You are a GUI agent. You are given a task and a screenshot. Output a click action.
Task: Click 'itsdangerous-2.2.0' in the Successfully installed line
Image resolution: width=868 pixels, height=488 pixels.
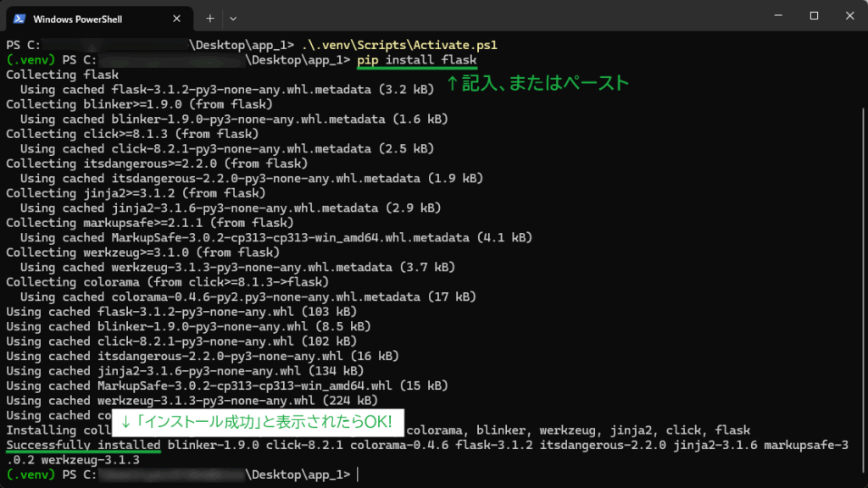pos(603,446)
